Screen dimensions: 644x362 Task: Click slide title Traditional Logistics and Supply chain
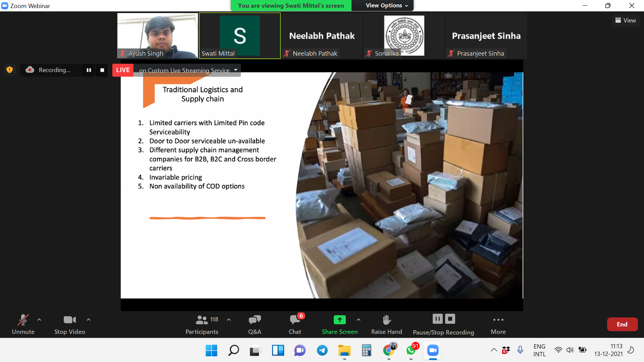click(x=203, y=94)
